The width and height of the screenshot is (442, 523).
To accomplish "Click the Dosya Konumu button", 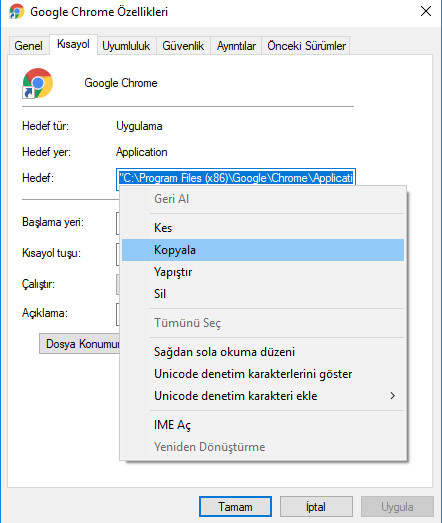I will [79, 344].
